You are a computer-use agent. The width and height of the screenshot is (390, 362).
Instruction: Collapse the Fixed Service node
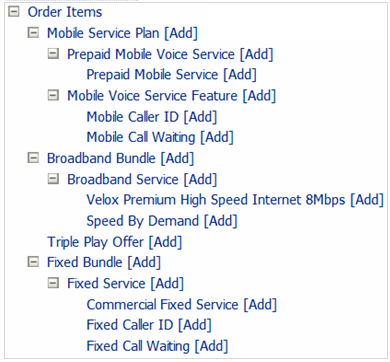pos(53,283)
